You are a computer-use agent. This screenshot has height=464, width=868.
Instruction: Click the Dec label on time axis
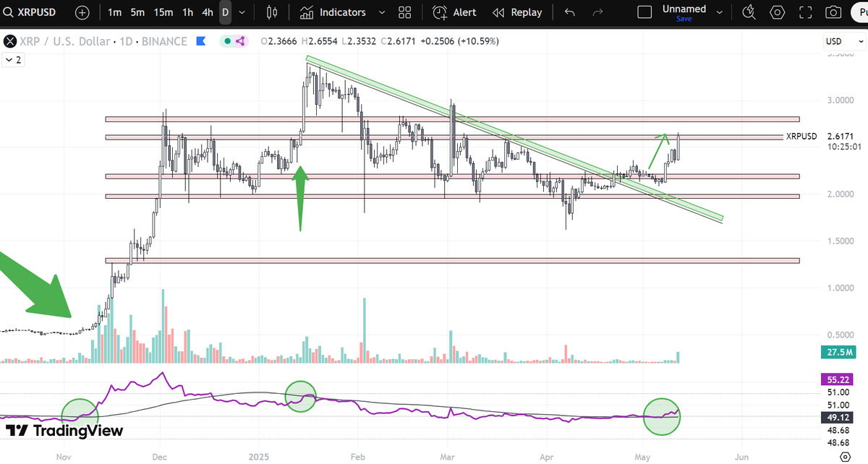[161, 457]
